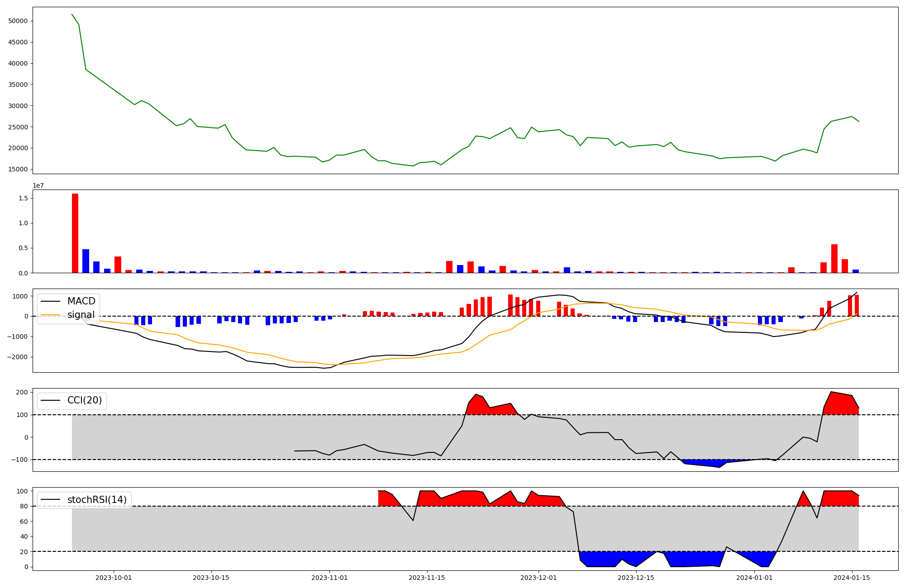905x588 pixels.
Task: Select the CCI(20) legend label
Action: [85, 400]
